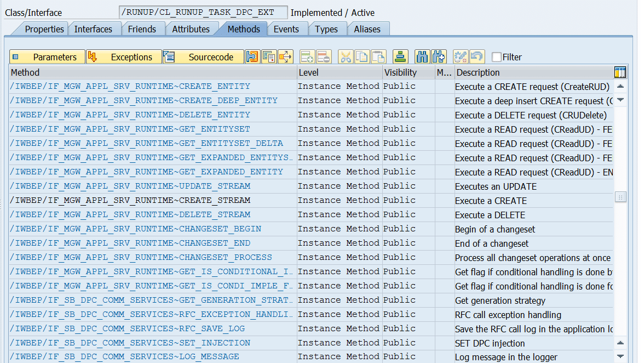644x363 pixels.
Task: Click the Find binoculars icon
Action: point(422,57)
